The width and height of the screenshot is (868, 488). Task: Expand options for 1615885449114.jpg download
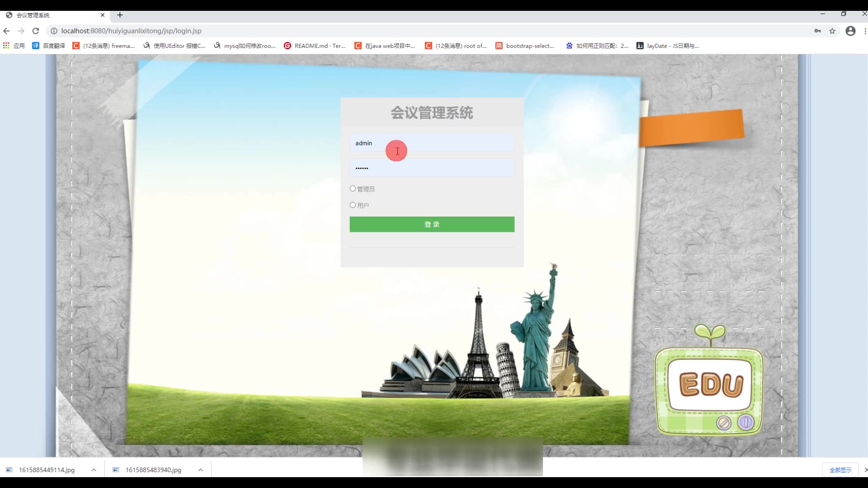tap(94, 470)
